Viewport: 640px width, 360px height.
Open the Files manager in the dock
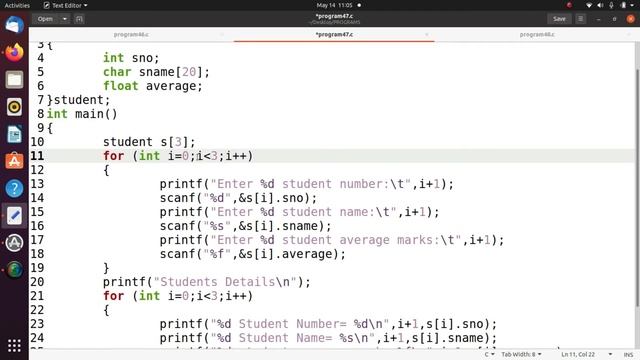(14, 80)
